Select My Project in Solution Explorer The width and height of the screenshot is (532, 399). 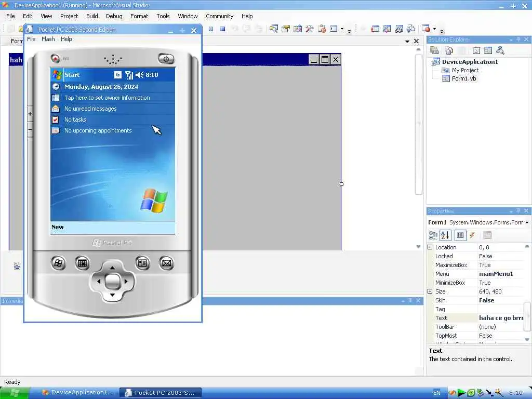[465, 70]
